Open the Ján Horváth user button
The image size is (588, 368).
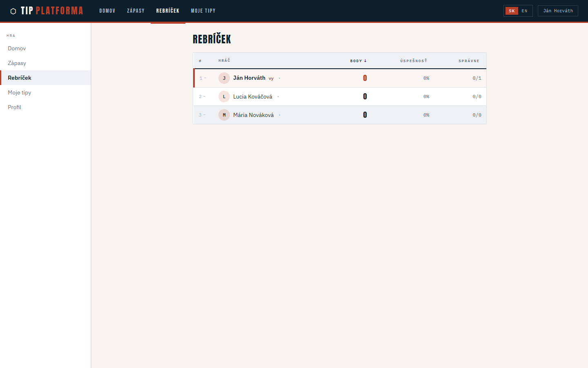point(558,11)
